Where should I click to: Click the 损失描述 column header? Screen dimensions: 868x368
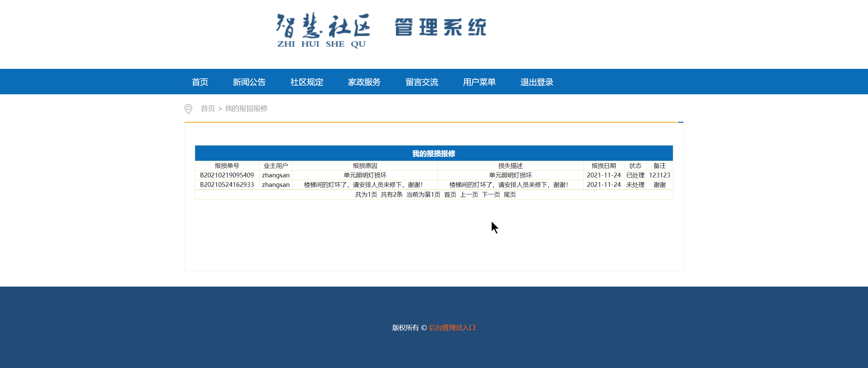pos(510,166)
